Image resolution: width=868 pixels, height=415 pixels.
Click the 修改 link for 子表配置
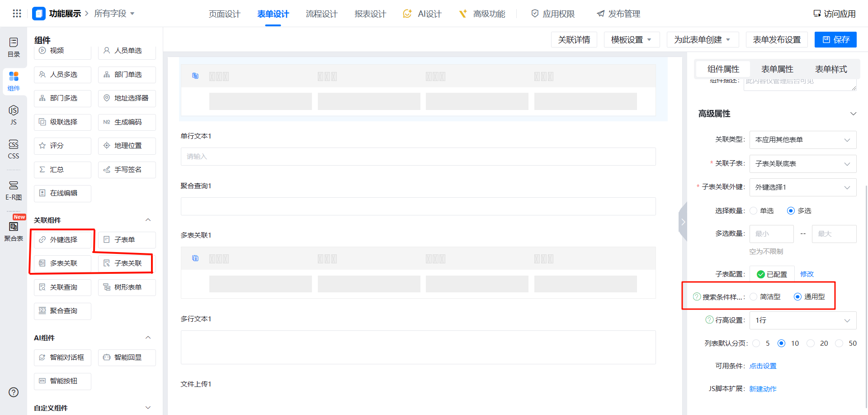807,274
